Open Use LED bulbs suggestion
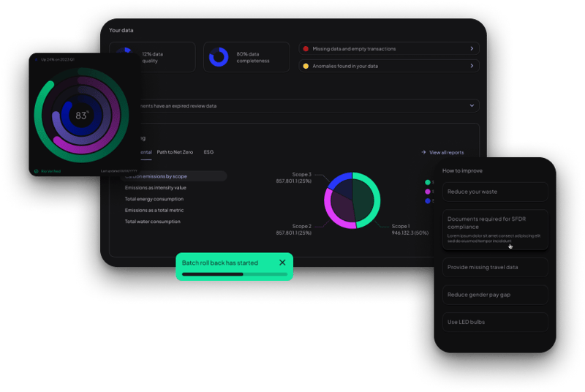Viewport: 585px width, 392px height. click(x=495, y=322)
